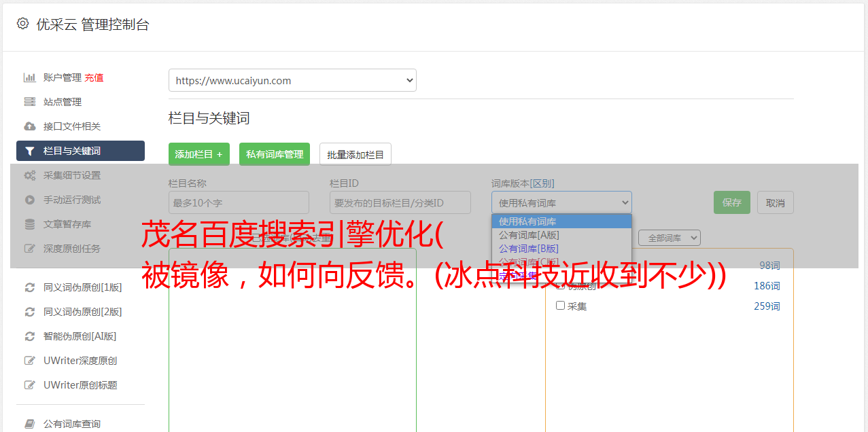868x432 pixels.
Task: Click the edit icon for UWriter深度原创
Action: [29, 361]
